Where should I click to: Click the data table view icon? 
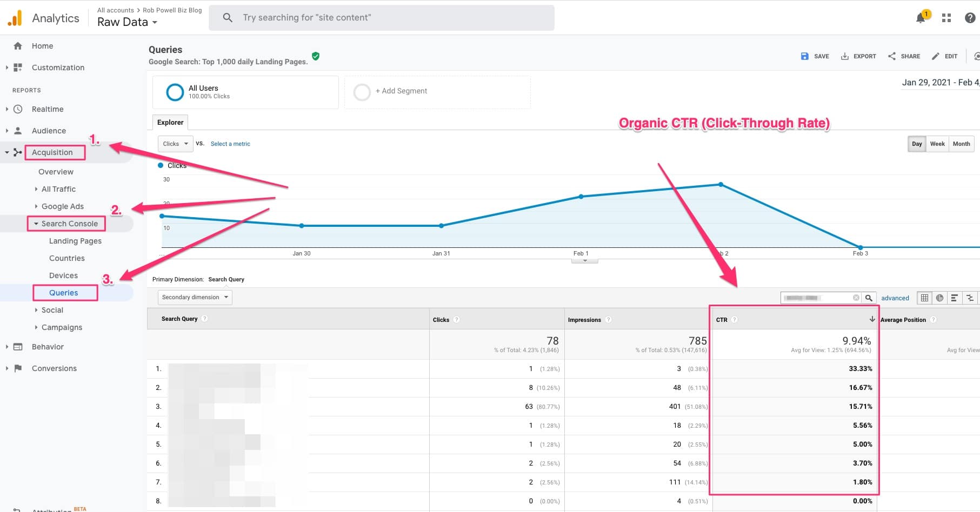coord(924,298)
